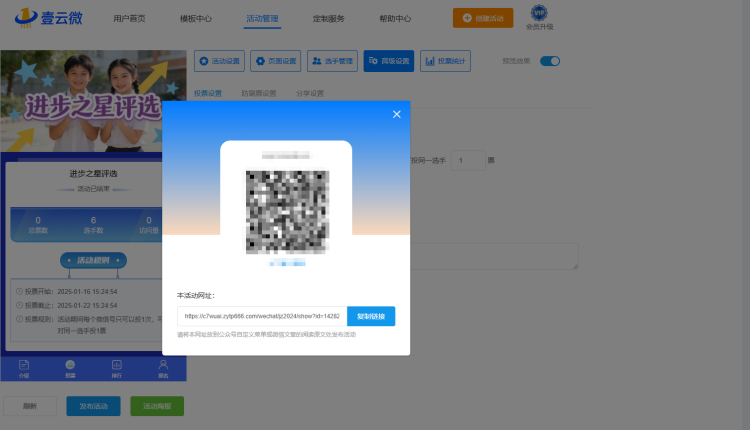Open 模板中心 template center menu
Image resolution: width=750 pixels, height=430 pixels.
(196, 19)
